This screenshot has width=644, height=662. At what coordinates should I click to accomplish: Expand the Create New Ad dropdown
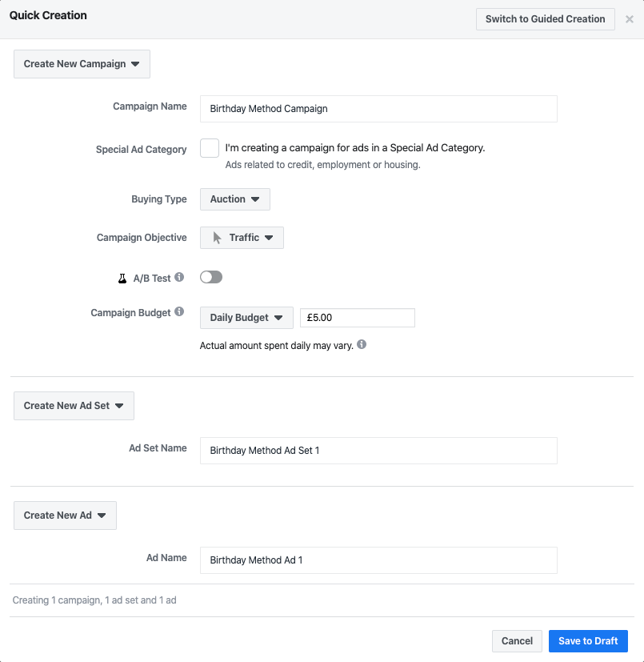point(65,516)
